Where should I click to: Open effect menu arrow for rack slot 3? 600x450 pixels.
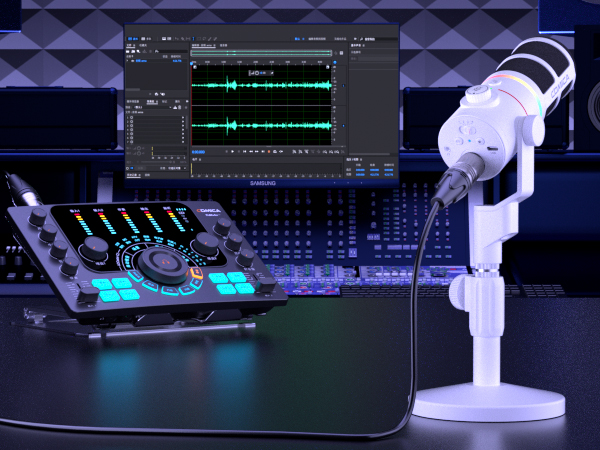183,126
